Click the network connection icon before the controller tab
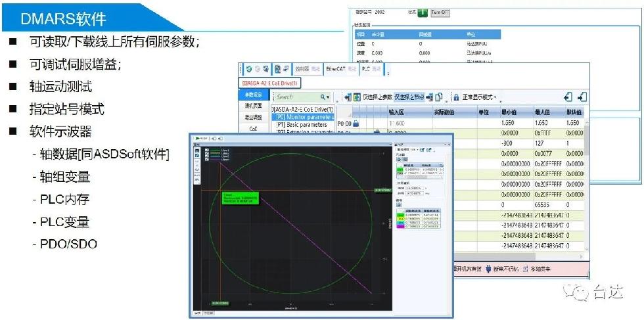This screenshot has height=320, width=644. (x=286, y=70)
